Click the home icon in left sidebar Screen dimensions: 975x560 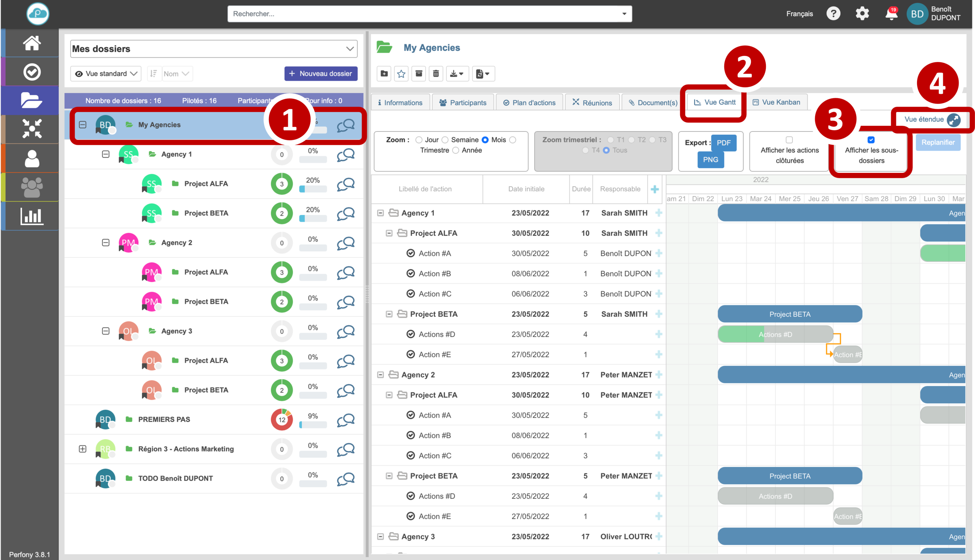coord(31,43)
